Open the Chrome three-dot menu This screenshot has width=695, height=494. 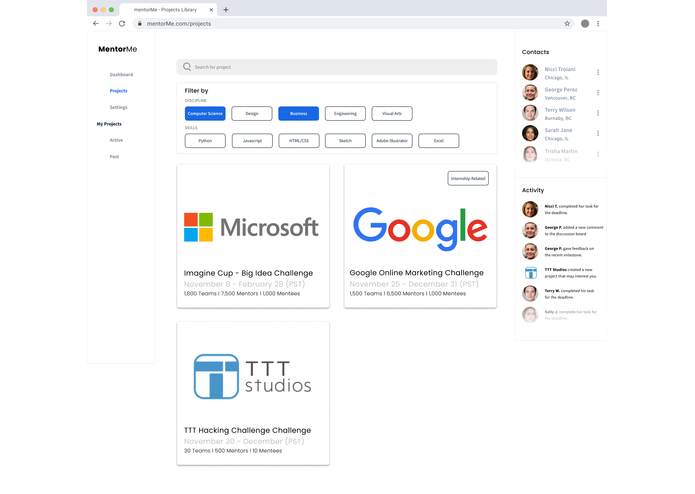598,23
